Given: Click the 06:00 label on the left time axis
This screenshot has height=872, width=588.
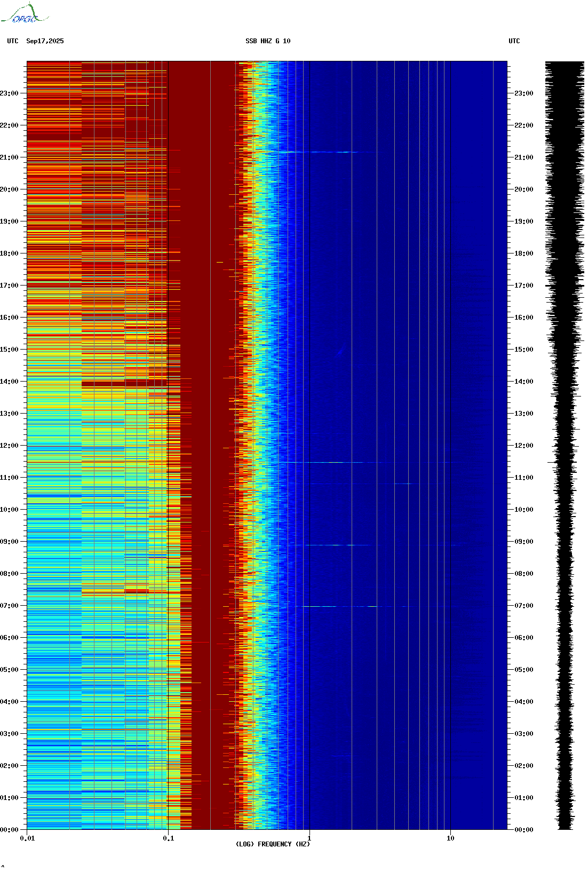Looking at the screenshot, I should [9, 638].
